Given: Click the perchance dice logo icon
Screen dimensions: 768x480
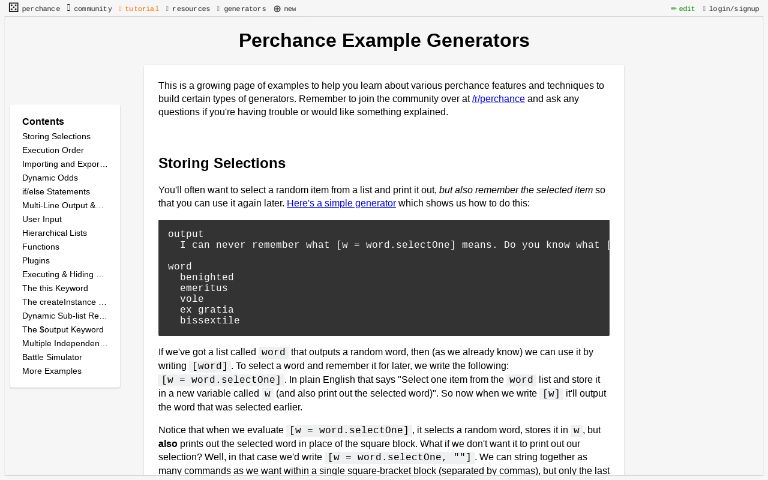Looking at the screenshot, I should [x=13, y=8].
